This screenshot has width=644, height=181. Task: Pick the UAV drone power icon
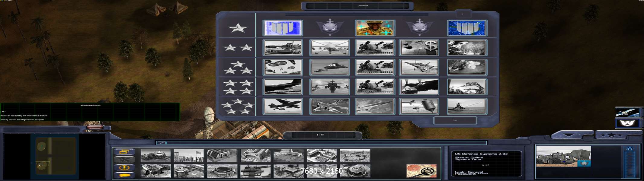(x=329, y=48)
